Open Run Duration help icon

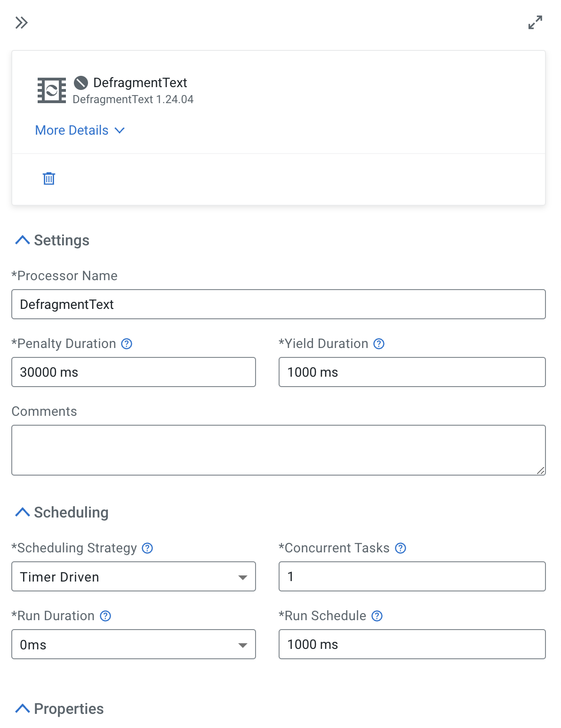105,616
